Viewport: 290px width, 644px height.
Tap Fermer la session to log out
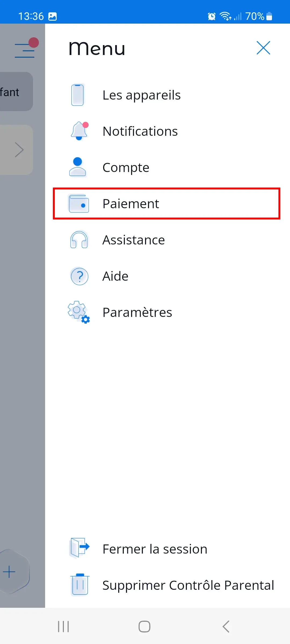pos(155,549)
